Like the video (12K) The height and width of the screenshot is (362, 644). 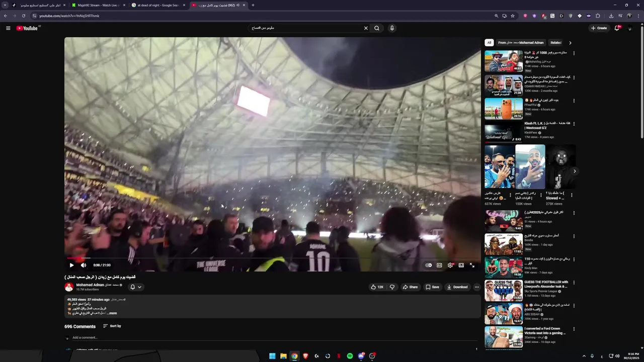point(377,287)
